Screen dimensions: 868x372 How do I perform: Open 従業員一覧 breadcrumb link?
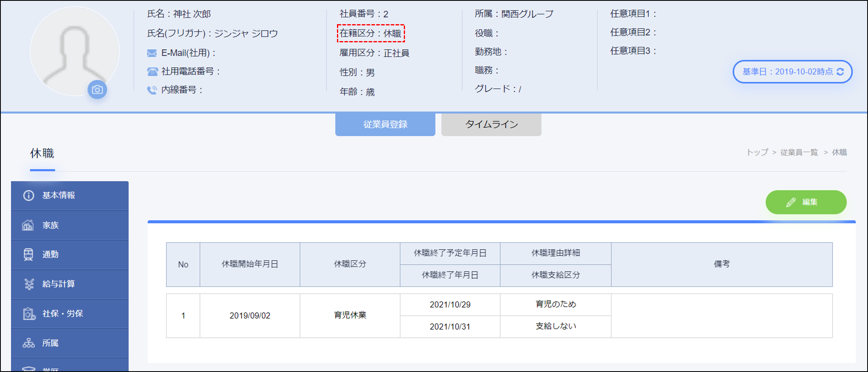[799, 152]
